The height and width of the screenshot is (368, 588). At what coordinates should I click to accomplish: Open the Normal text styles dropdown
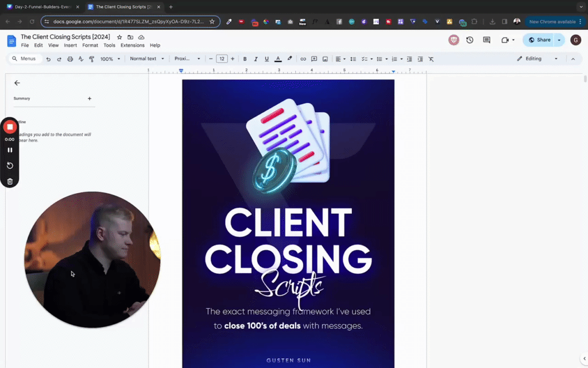click(x=146, y=59)
